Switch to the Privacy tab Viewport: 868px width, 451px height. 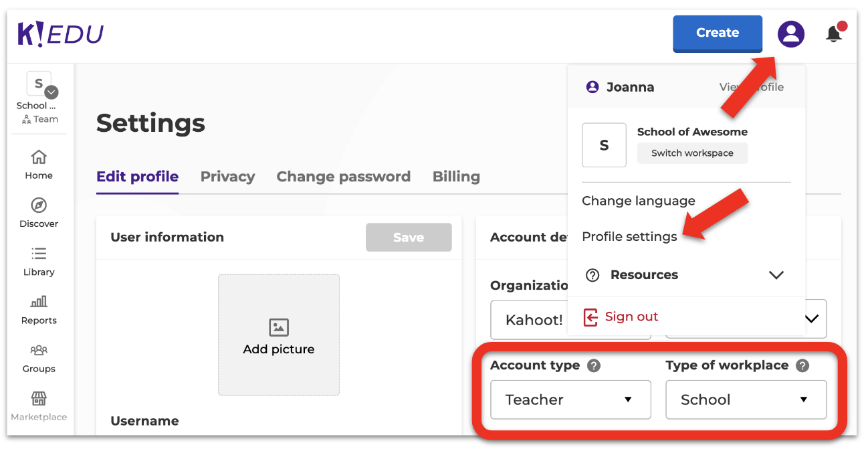(x=227, y=177)
